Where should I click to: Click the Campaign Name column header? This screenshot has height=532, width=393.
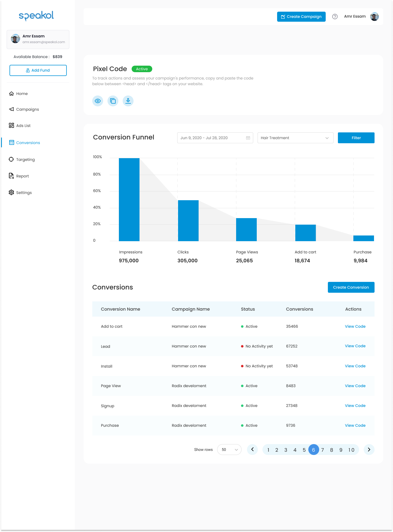191,309
